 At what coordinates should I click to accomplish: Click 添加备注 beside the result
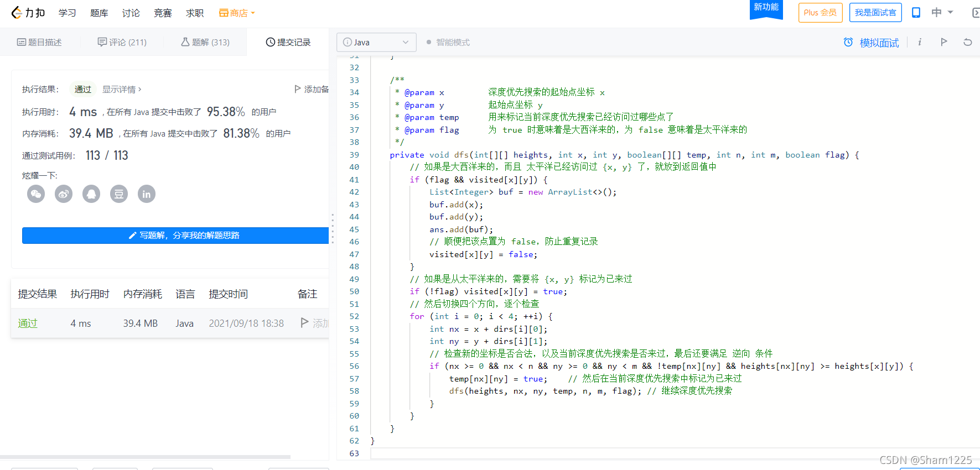click(x=312, y=89)
